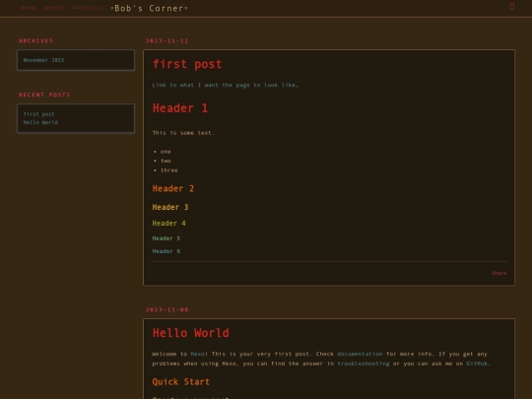Click the Bob's Corner site title

(150, 8)
